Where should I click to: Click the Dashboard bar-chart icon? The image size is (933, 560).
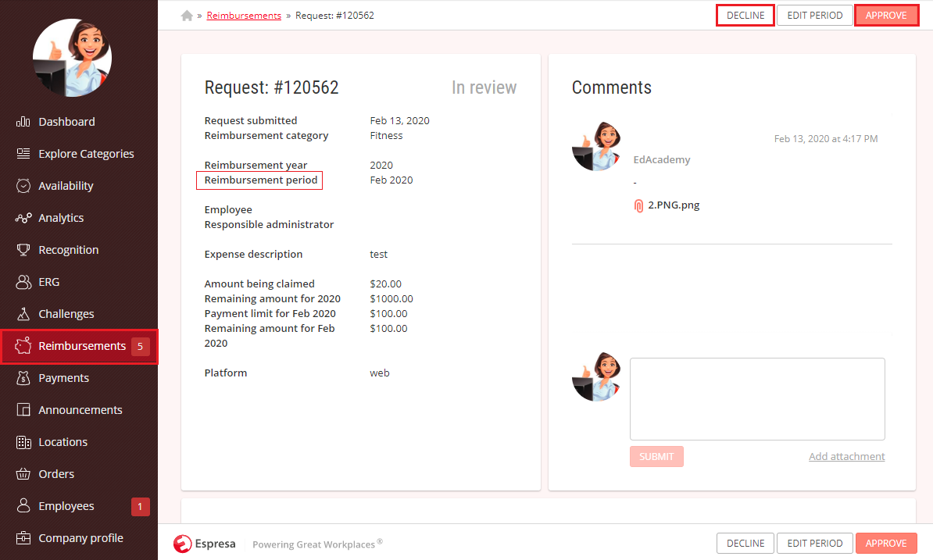click(x=23, y=122)
